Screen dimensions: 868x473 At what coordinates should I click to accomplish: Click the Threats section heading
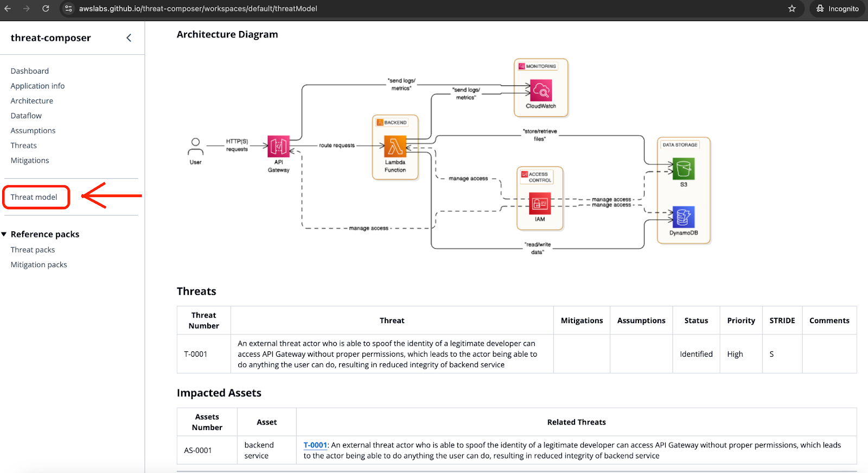pyautogui.click(x=196, y=292)
